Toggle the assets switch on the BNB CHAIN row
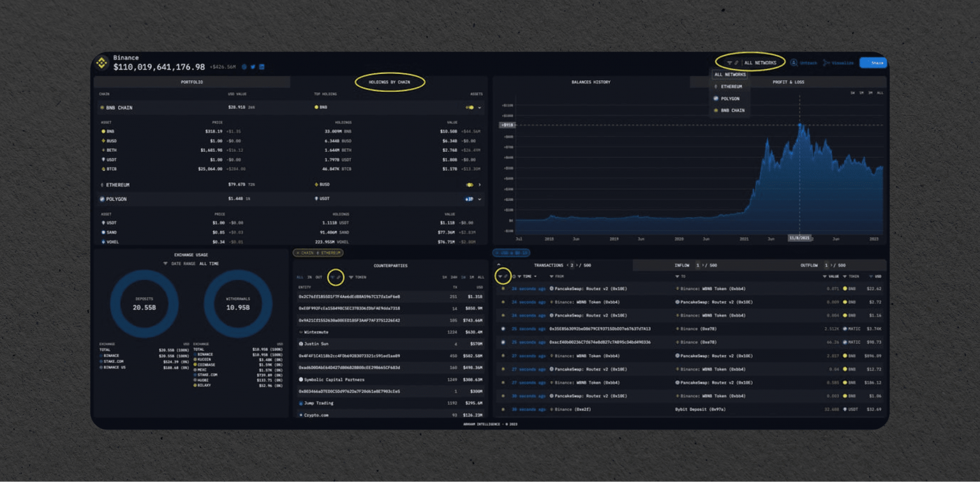 [469, 107]
